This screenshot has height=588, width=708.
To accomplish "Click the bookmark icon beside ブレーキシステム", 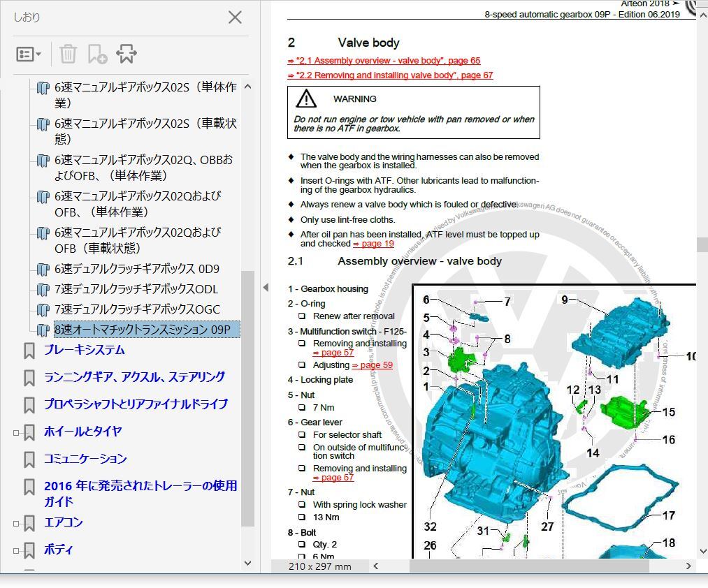I will click(29, 351).
